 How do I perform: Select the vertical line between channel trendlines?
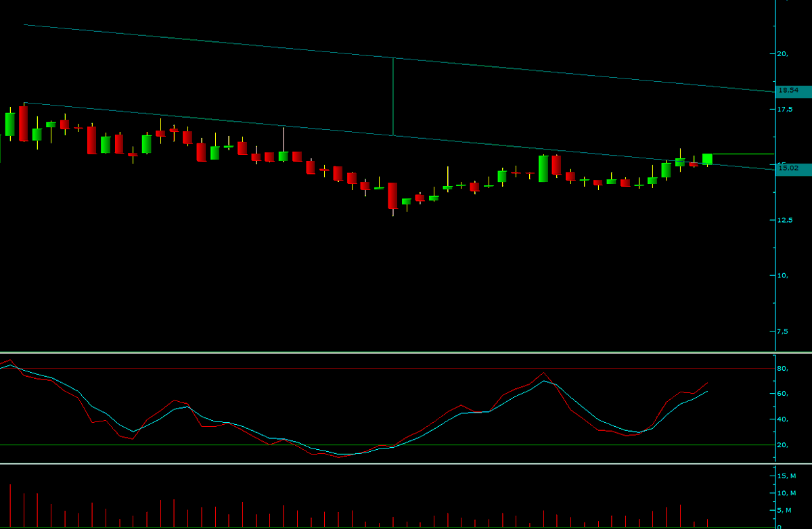[x=393, y=97]
